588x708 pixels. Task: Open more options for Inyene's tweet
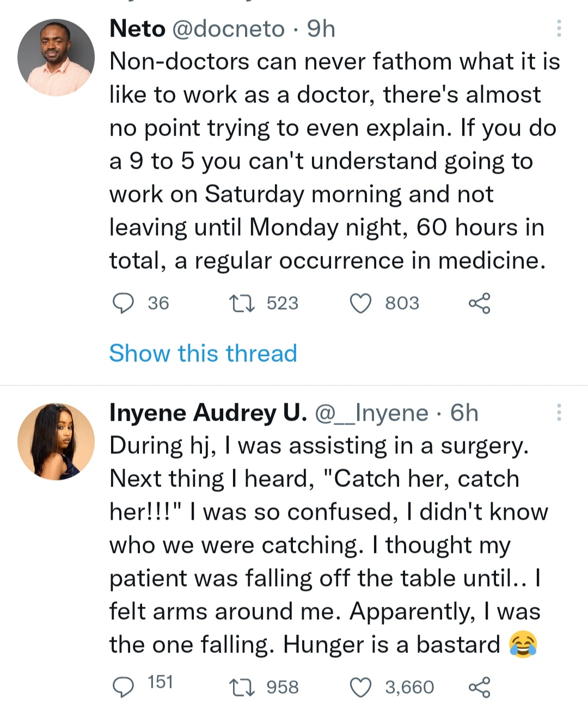pos(559,413)
